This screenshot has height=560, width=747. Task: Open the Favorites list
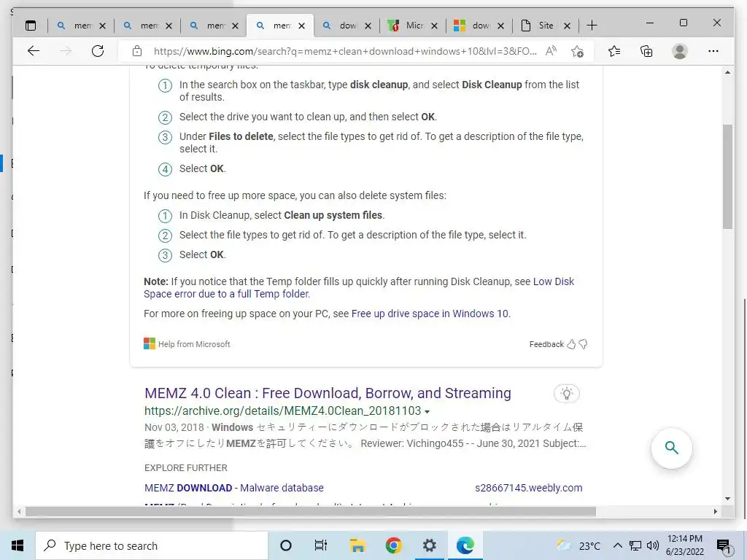pos(614,51)
